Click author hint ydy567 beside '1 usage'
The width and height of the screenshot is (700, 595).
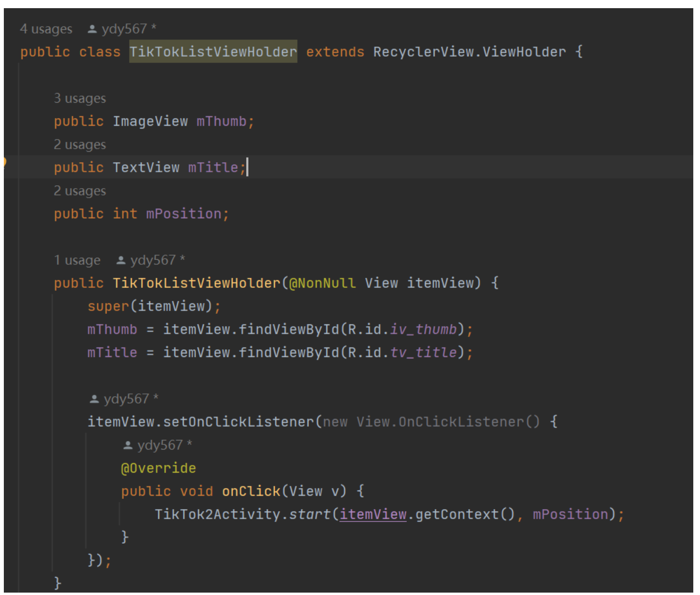coord(151,260)
